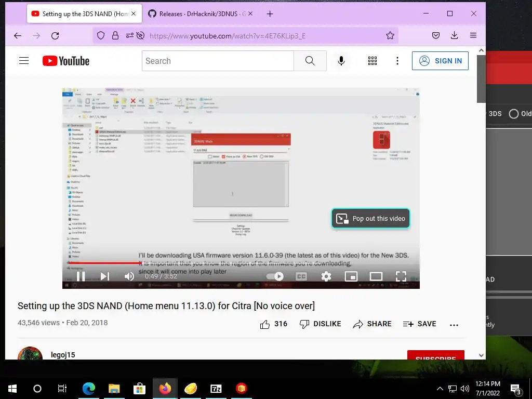Open Microsoft Store from taskbar
Viewport: 532px width, 399px height.
pyautogui.click(x=139, y=389)
